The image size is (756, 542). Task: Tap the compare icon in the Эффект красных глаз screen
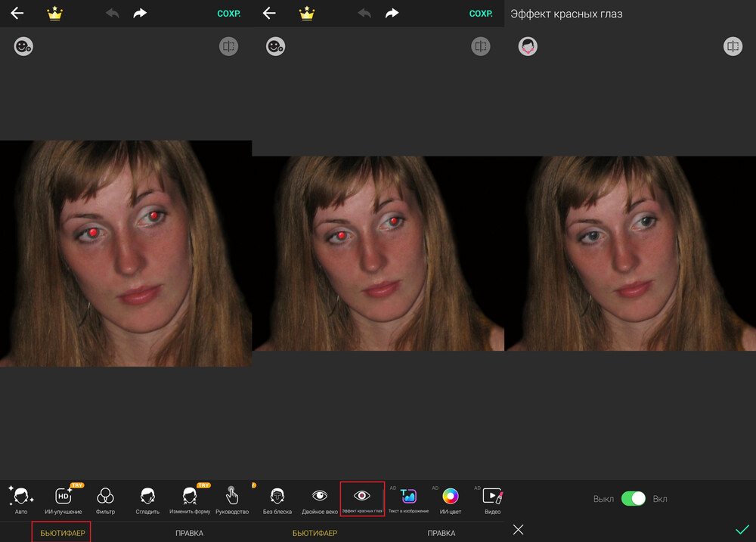click(732, 47)
